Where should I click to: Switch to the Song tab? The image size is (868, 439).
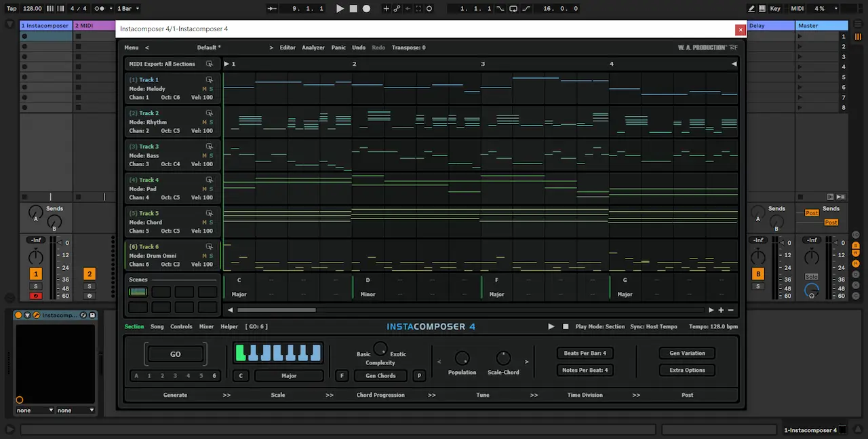(157, 326)
